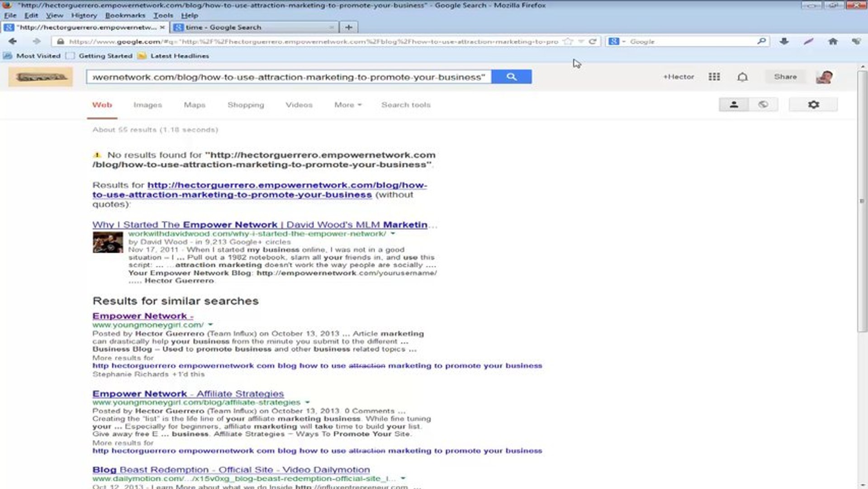Click the Google doodle logo
The image size is (868, 489).
pos(41,77)
